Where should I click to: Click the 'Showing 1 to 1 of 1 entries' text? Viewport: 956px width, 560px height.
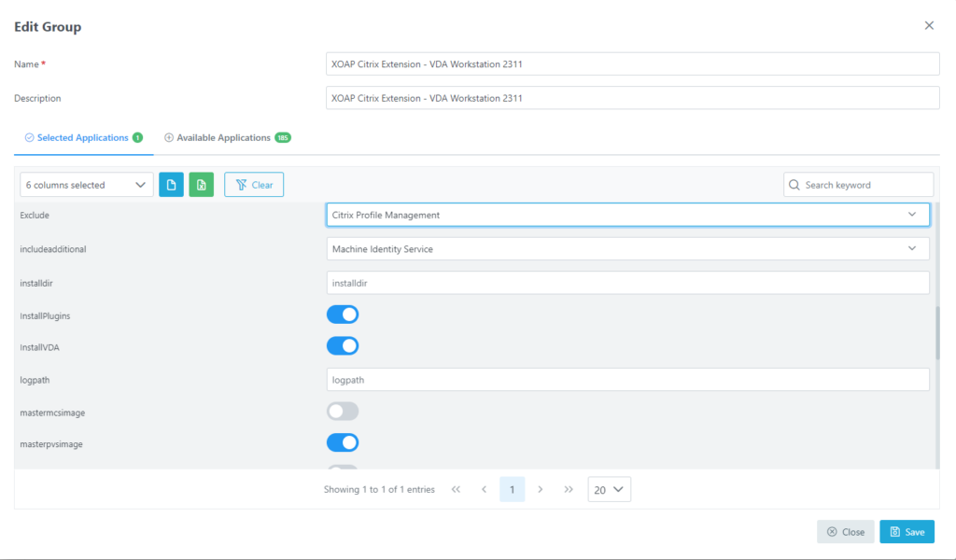[379, 489]
